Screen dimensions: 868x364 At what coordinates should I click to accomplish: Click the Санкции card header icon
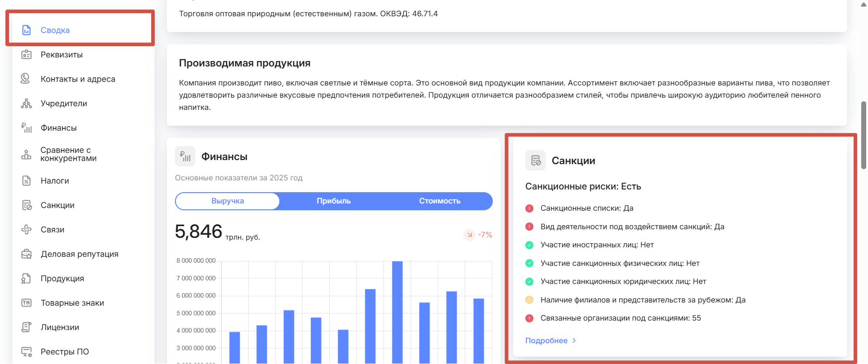pyautogui.click(x=536, y=161)
